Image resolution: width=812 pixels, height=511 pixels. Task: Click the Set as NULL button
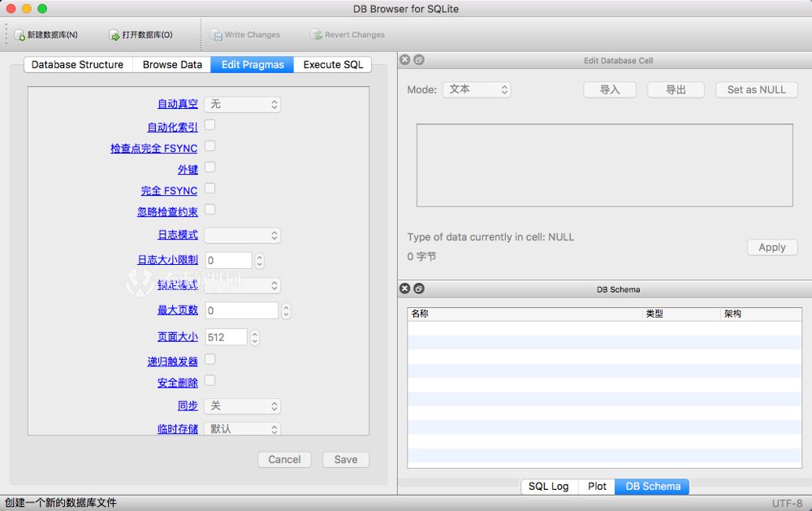(x=756, y=89)
